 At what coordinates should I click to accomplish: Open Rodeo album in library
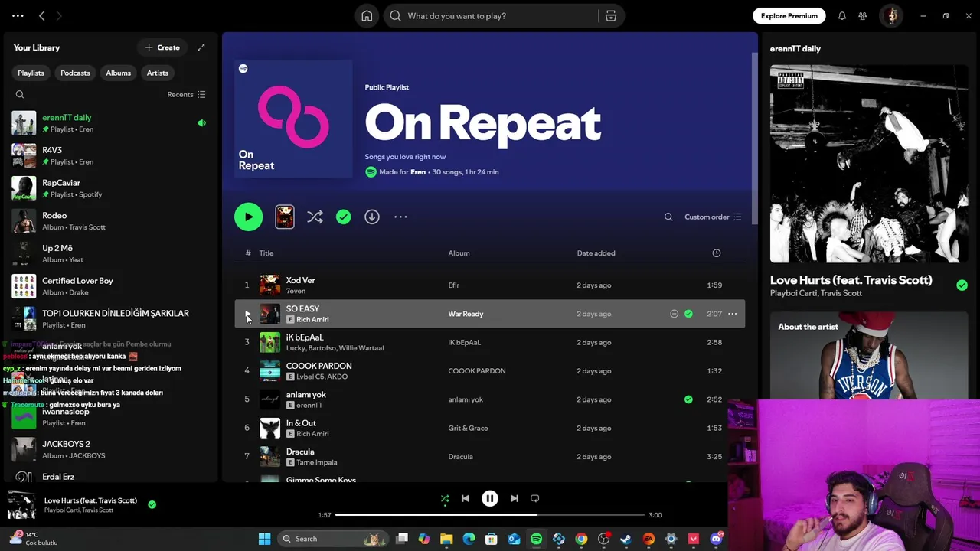(111, 221)
